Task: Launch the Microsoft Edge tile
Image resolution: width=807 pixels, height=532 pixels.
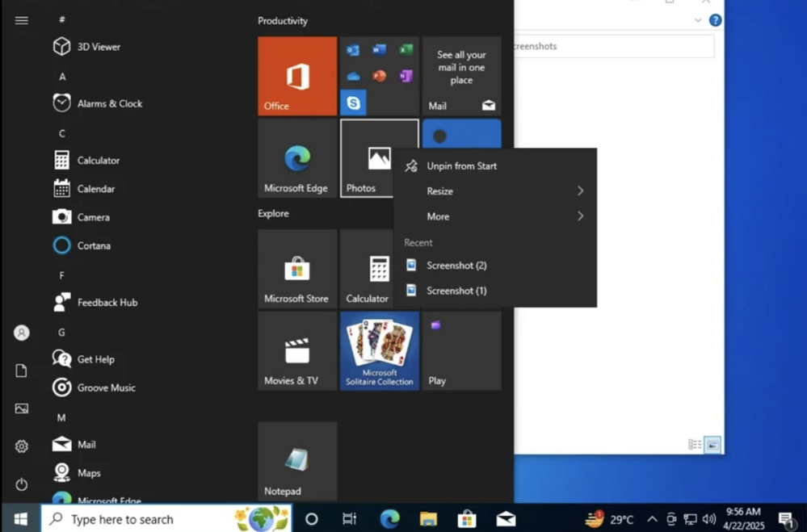Action: point(296,158)
